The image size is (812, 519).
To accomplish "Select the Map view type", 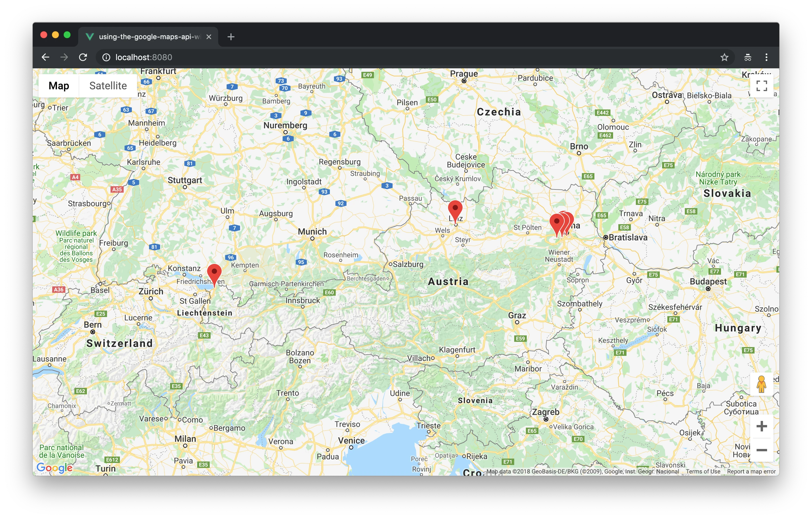I will 59,86.
